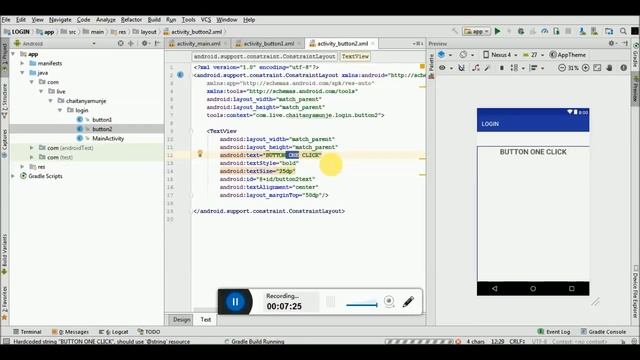Image resolution: width=640 pixels, height=360 pixels.
Task: Open API level 27 dropdown
Action: tap(533, 55)
